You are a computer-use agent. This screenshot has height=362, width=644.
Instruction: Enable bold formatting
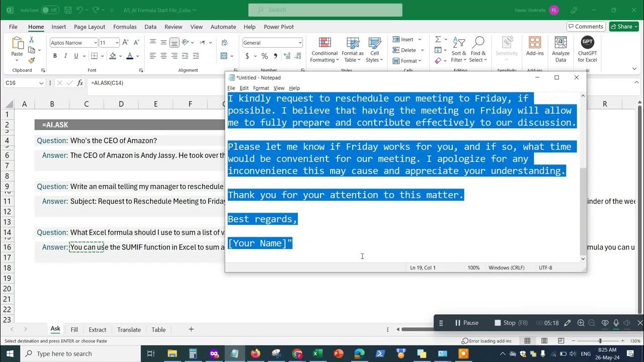coord(55,55)
